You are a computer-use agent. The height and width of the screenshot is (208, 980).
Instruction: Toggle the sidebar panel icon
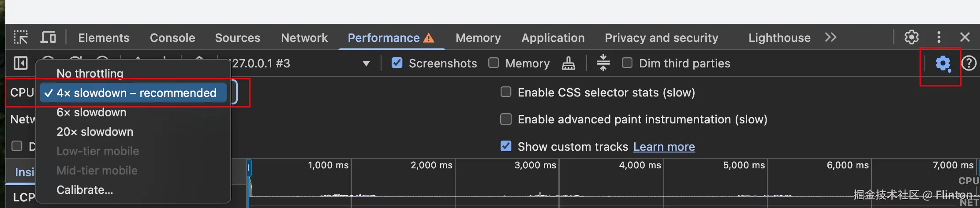tap(21, 63)
